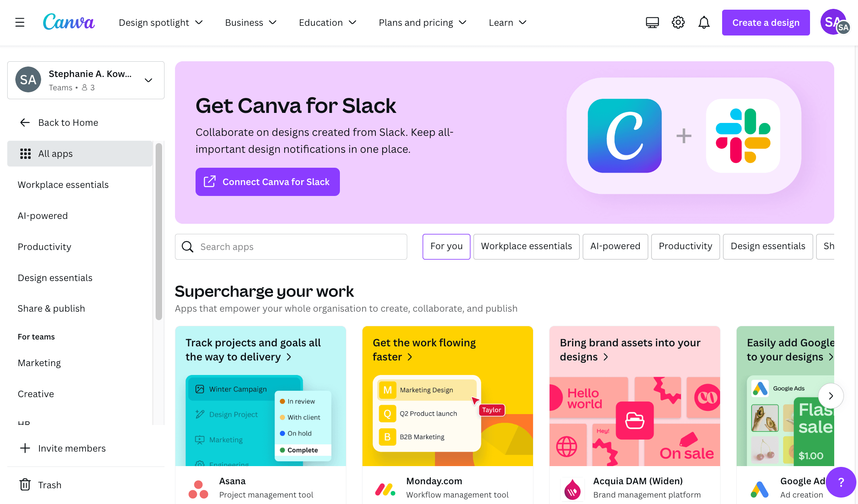Screen dimensions: 858x504
Task: Click the Create a design button
Action: click(766, 22)
